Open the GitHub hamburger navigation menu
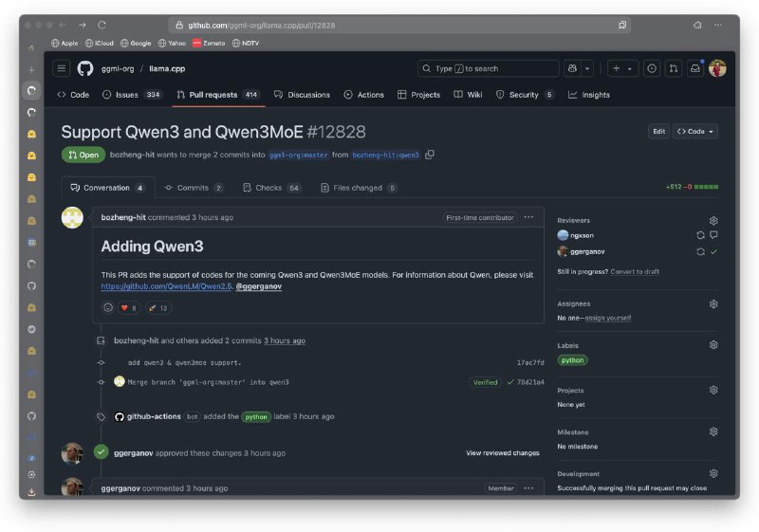The width and height of the screenshot is (759, 532). point(62,68)
